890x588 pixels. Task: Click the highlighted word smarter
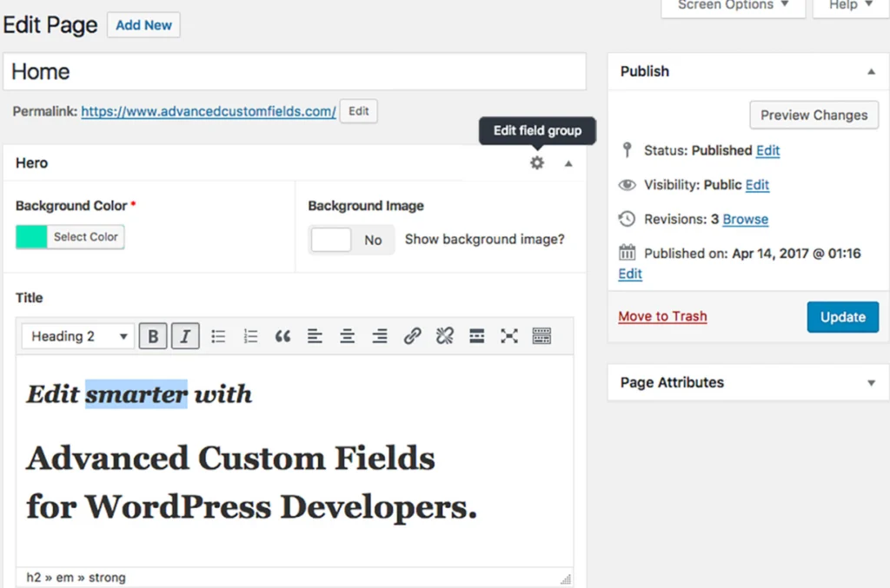click(136, 394)
